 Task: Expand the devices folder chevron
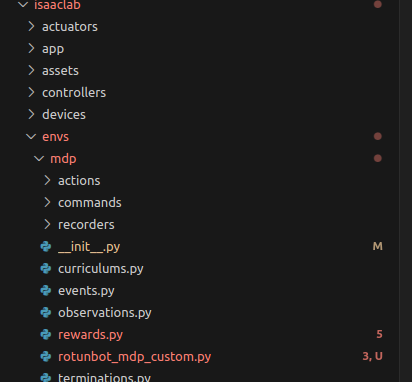(31, 114)
